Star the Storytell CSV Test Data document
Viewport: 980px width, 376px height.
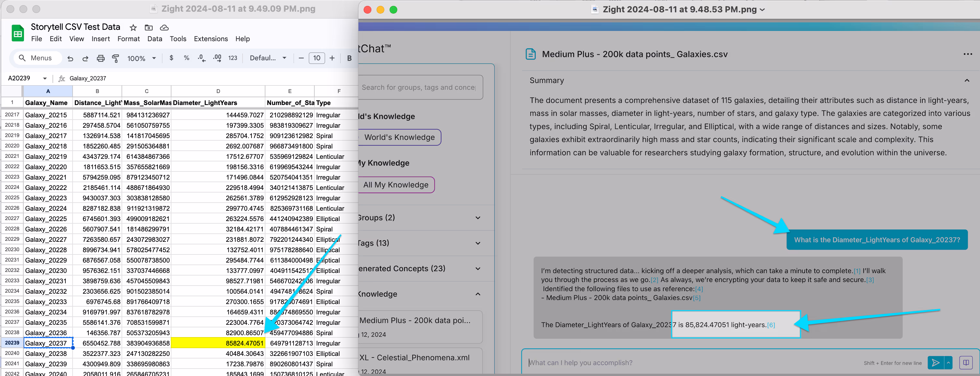[x=133, y=28]
